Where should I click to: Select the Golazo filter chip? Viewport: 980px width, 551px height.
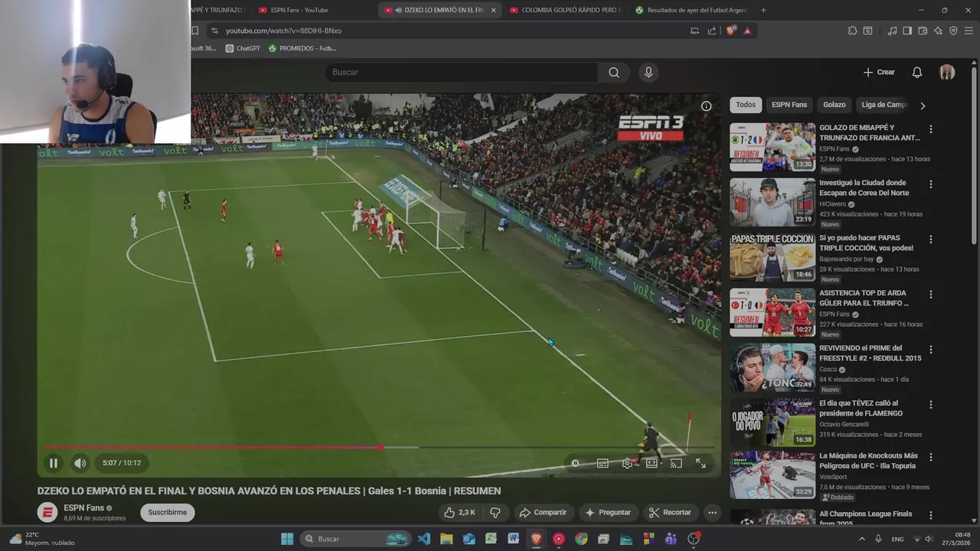click(x=835, y=105)
